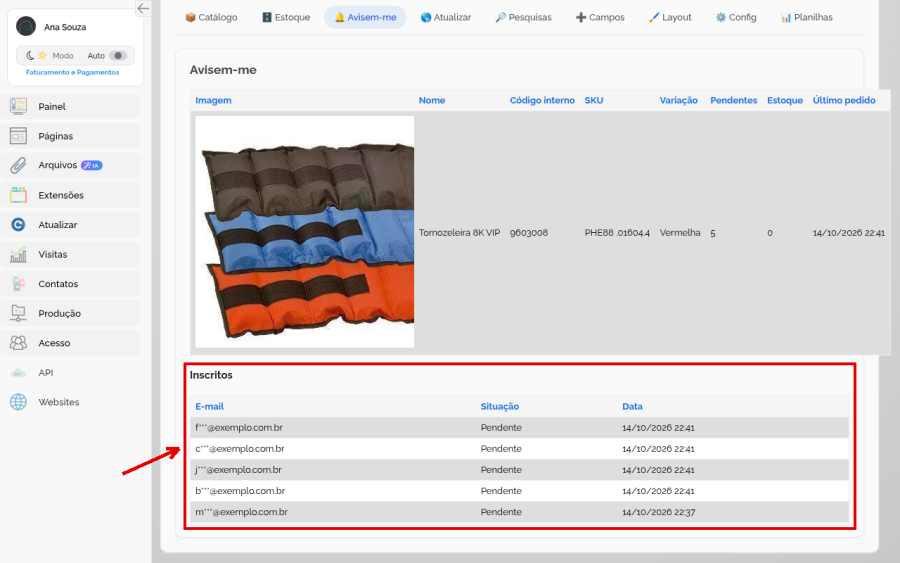Open Faturamento e Pagamentos link
The height and width of the screenshot is (563, 900).
pos(72,72)
